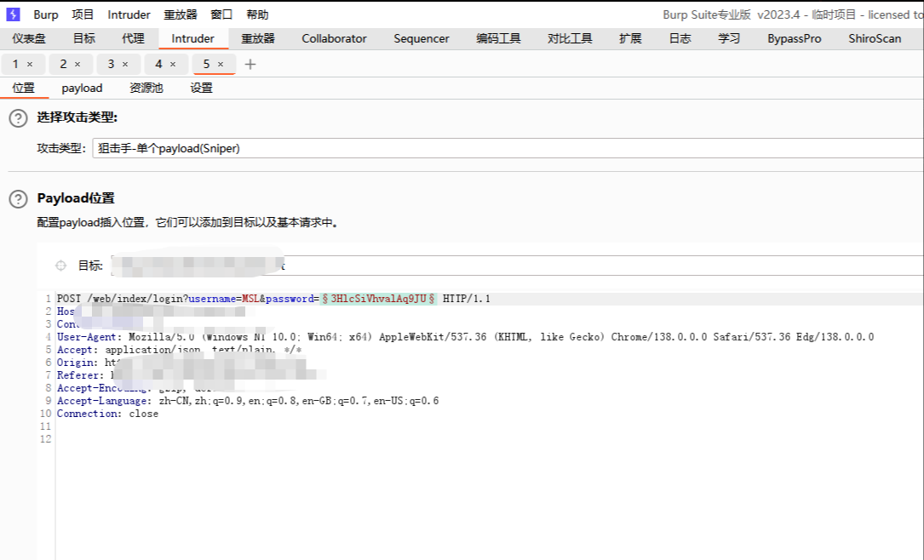This screenshot has height=560, width=924.
Task: Open the 攻击类型 Sniper dropdown
Action: pyautogui.click(x=508, y=148)
